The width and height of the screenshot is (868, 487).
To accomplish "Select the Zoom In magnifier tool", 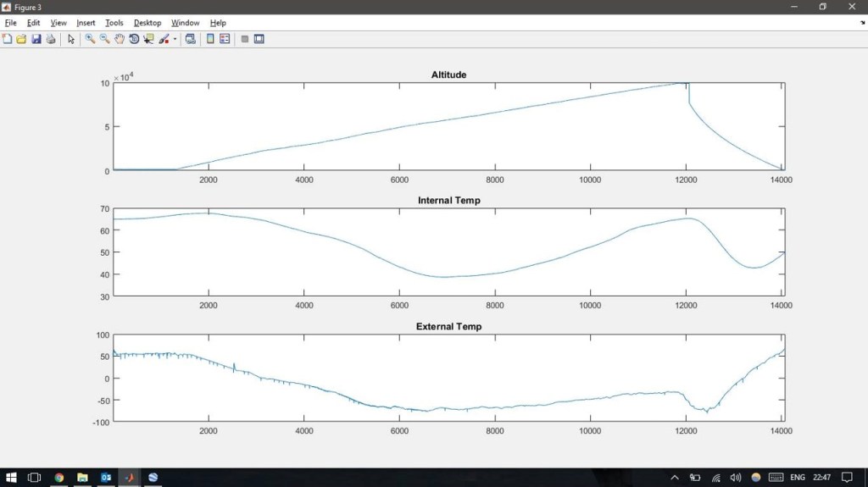I will pyautogui.click(x=90, y=39).
